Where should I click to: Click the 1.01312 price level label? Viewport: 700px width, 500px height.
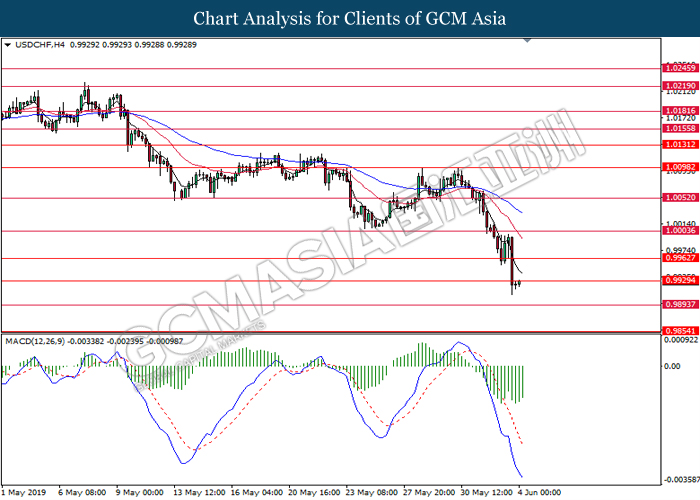[x=680, y=144]
